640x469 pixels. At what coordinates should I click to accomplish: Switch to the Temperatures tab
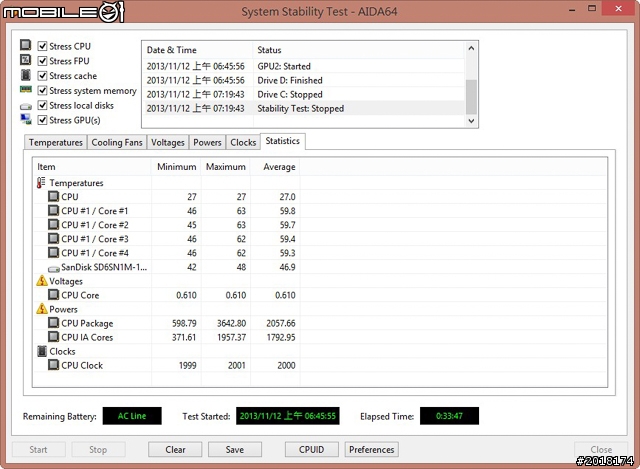(56, 142)
